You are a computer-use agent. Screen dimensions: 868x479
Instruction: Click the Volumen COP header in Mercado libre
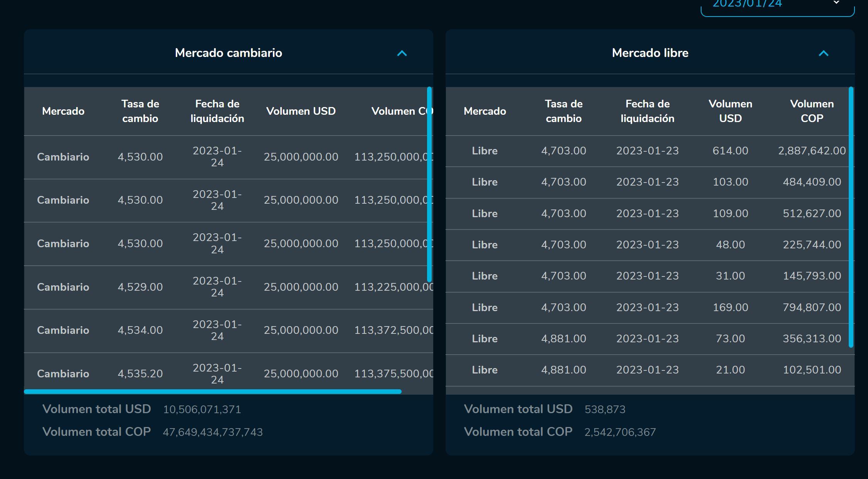click(811, 111)
